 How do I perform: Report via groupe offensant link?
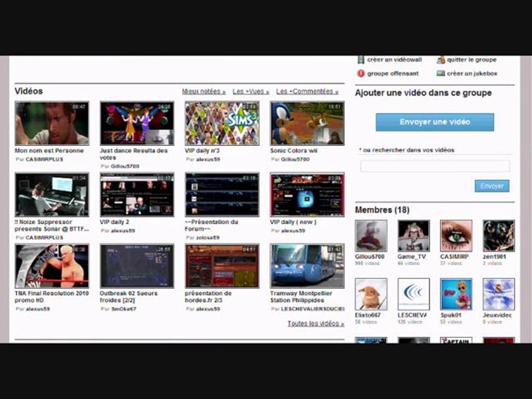pyautogui.click(x=393, y=74)
